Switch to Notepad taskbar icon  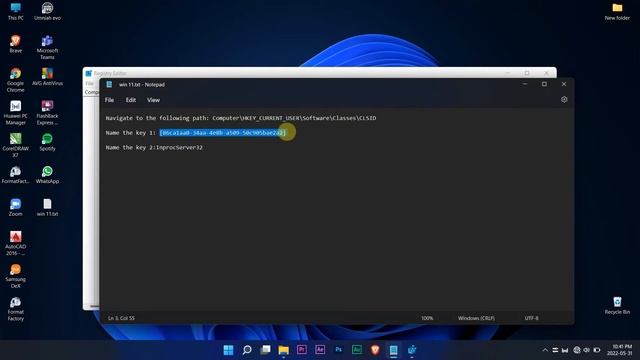coord(393,350)
